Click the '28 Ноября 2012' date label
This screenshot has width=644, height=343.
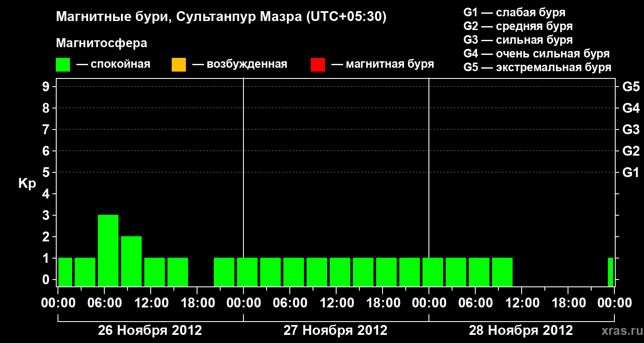521,331
